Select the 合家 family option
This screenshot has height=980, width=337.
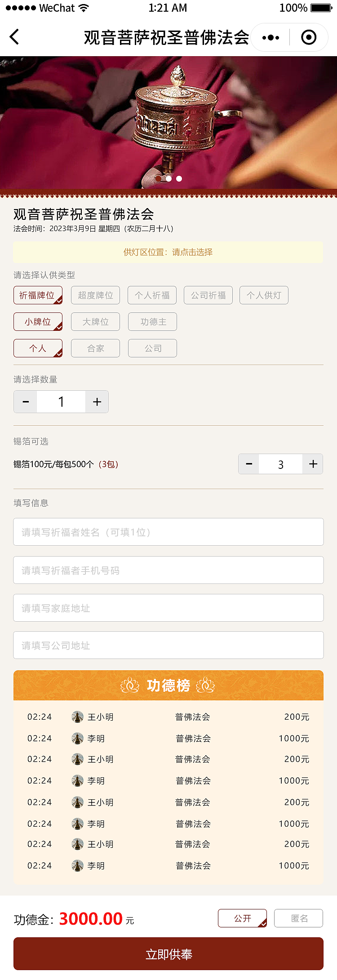click(x=95, y=348)
